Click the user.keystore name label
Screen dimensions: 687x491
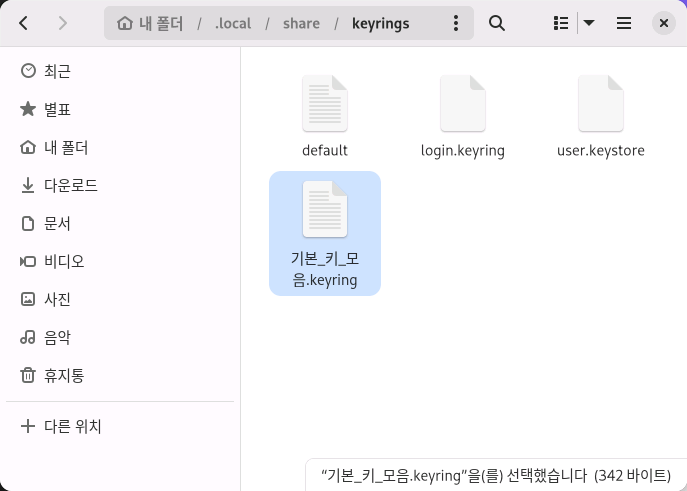click(601, 151)
